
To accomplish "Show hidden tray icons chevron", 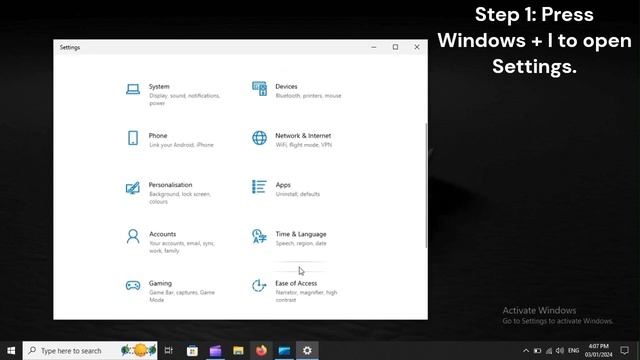I will coord(526,351).
